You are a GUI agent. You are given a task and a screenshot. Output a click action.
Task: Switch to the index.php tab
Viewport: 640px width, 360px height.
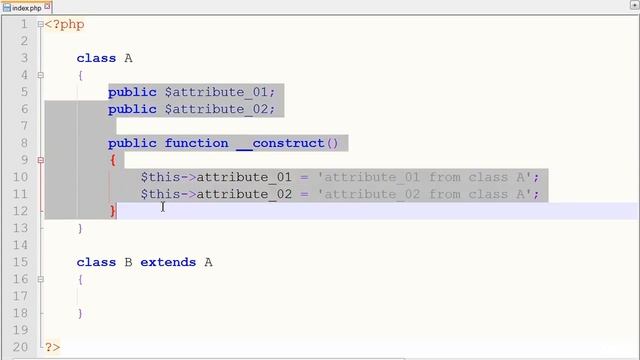coord(27,7)
